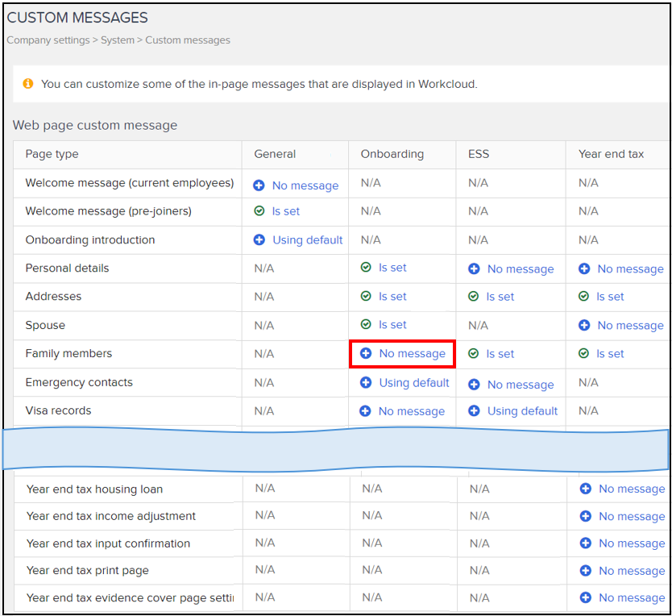Click plus icon for Year end tax housing loan

point(586,489)
